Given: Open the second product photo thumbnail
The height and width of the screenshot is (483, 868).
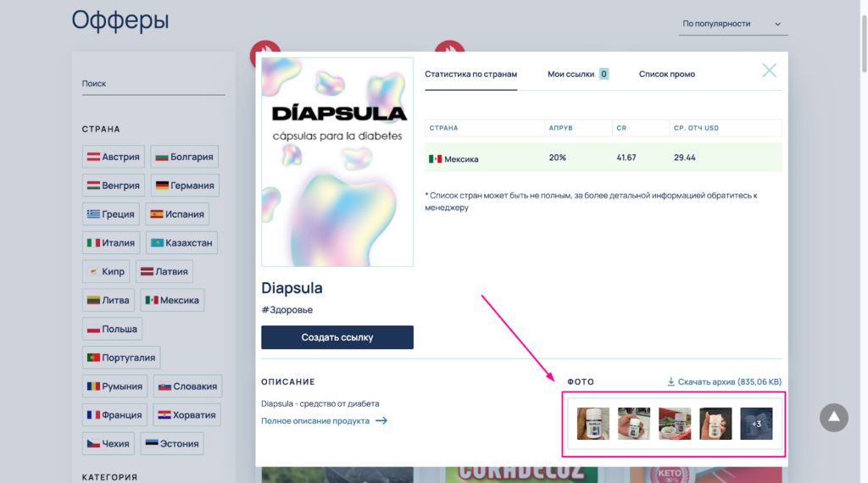Looking at the screenshot, I should 634,424.
